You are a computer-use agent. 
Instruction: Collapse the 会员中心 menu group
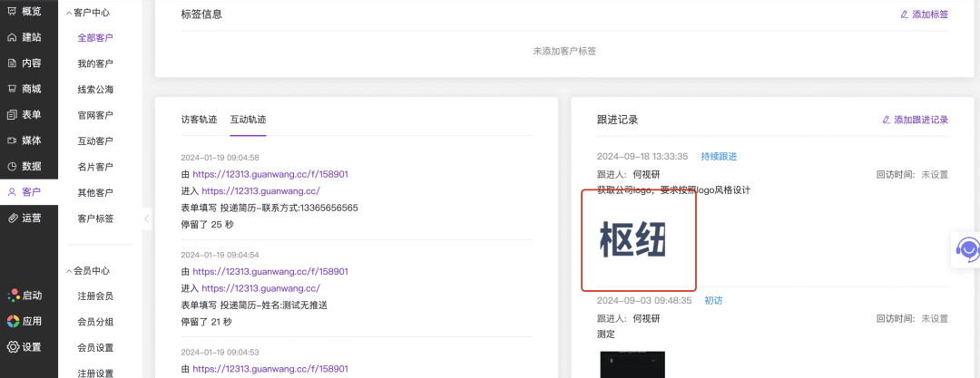click(69, 270)
